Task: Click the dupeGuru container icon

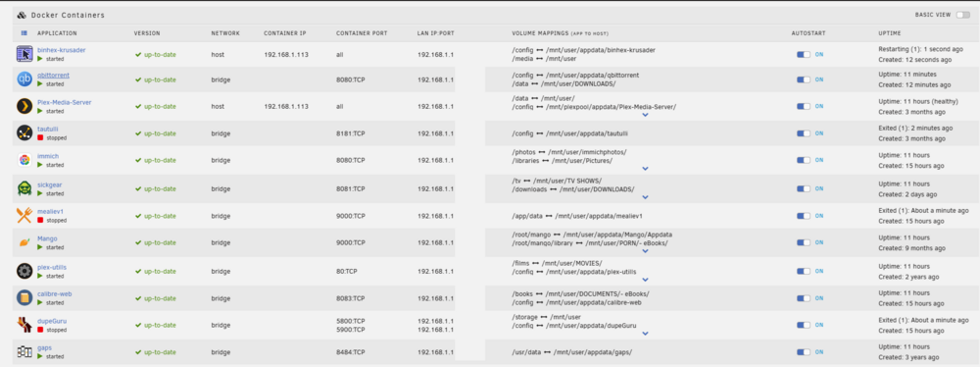Action: [x=24, y=325]
